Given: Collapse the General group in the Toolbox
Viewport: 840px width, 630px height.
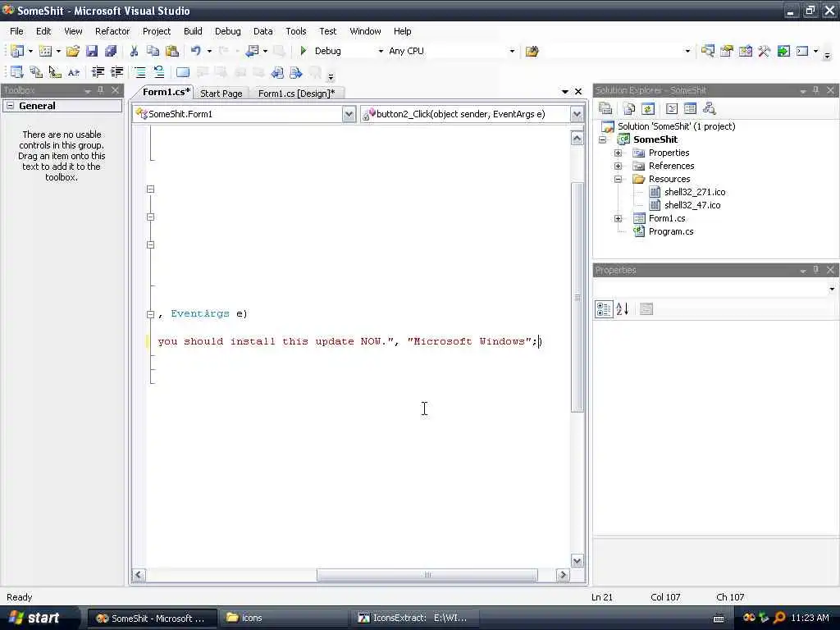Looking at the screenshot, I should click(10, 106).
